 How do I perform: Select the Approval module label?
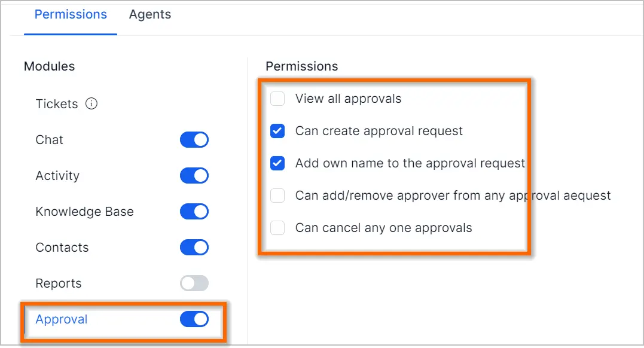[x=62, y=319]
